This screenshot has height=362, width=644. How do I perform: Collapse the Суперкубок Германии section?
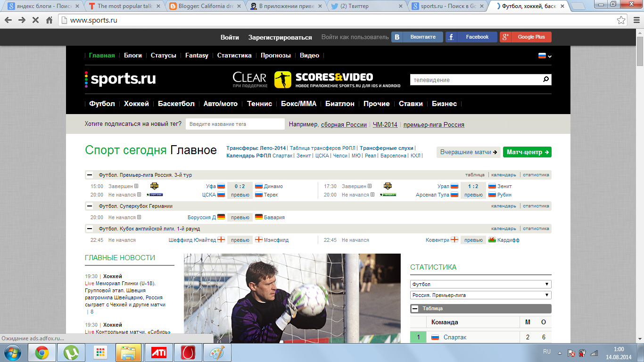(90, 206)
